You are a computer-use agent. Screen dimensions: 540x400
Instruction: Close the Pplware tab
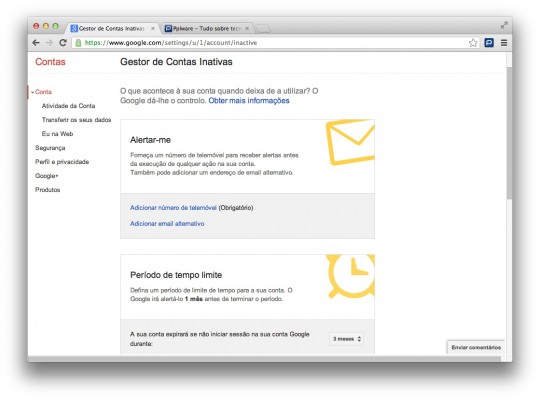pyautogui.click(x=247, y=29)
